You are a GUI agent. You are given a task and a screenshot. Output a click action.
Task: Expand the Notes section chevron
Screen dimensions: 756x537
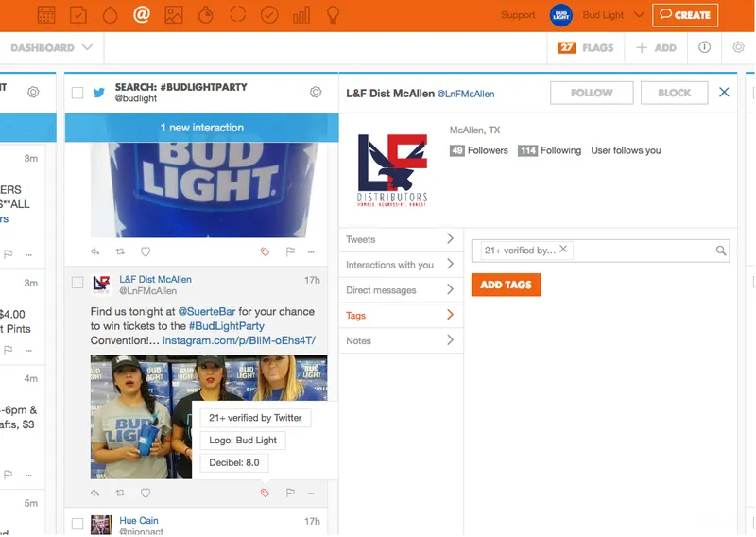coord(450,339)
